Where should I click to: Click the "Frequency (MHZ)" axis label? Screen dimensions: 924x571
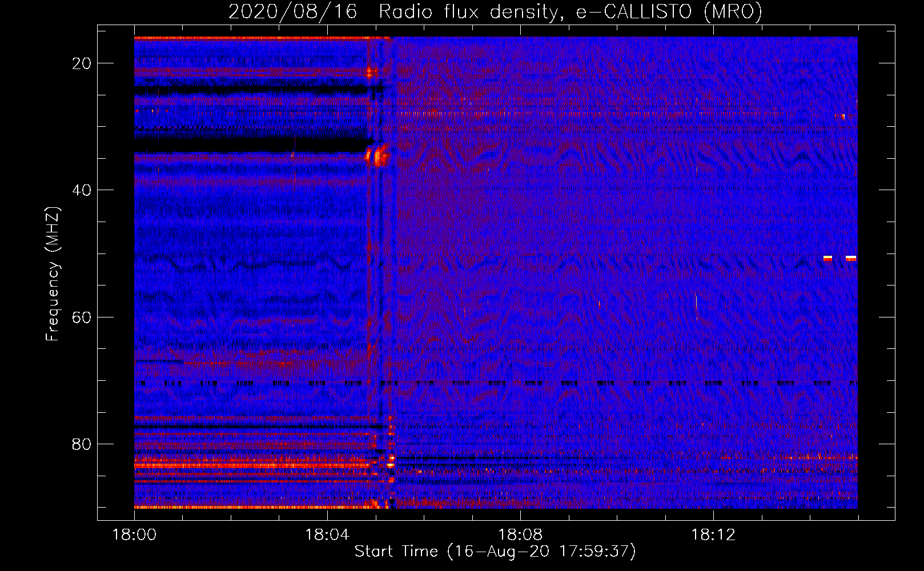click(x=53, y=274)
